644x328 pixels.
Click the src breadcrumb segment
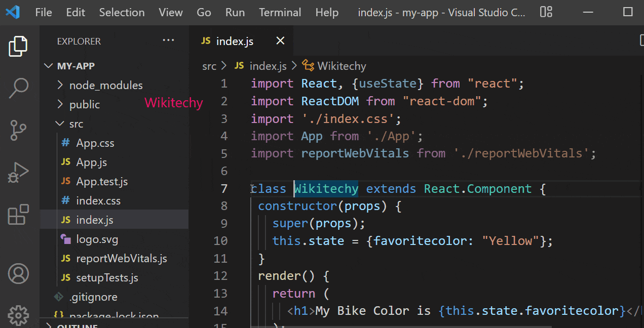point(209,66)
